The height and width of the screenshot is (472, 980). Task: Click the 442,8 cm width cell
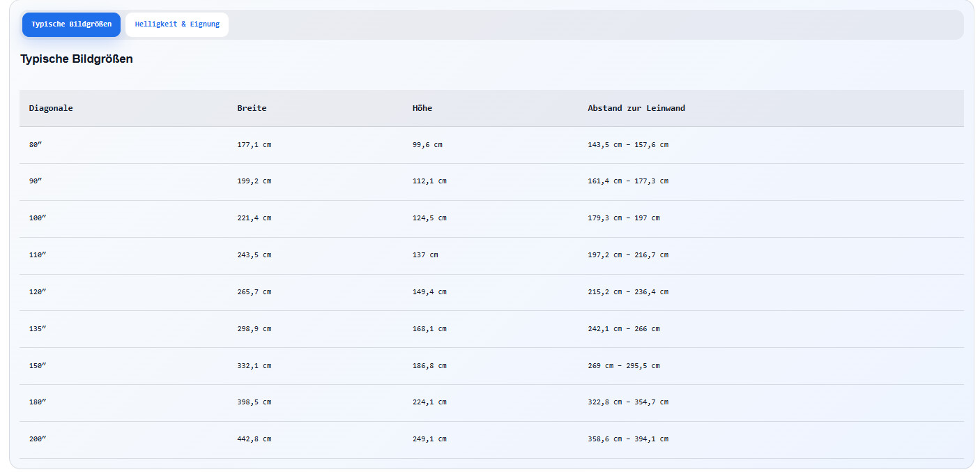(x=254, y=439)
